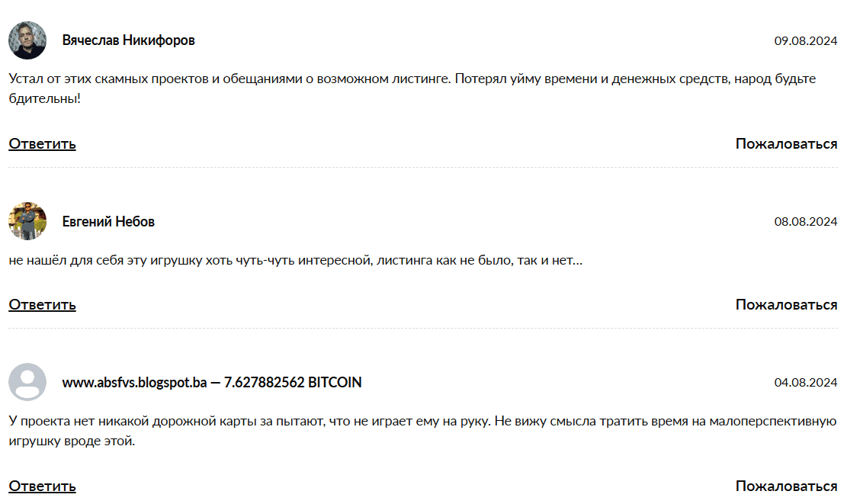Click the 08.08.2024 comment date
844x504 pixels.
tap(805, 223)
